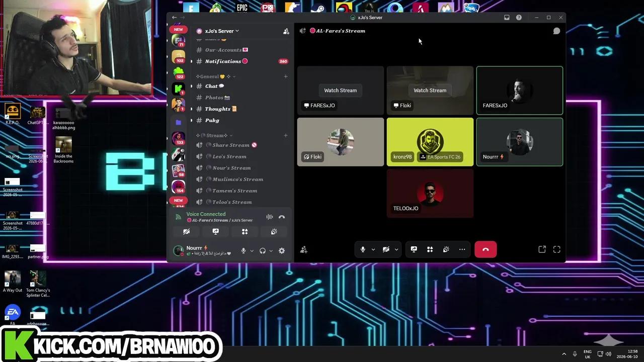Deafen with headphones icon in user panel
Image resolution: width=644 pixels, height=362 pixels.
263,251
